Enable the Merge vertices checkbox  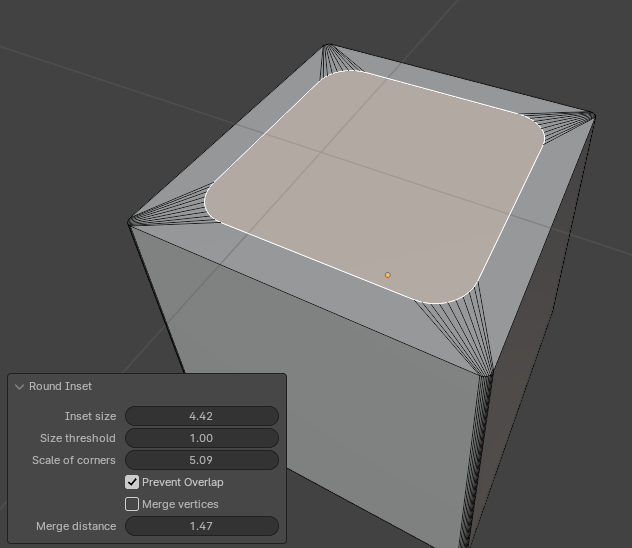pyautogui.click(x=132, y=504)
